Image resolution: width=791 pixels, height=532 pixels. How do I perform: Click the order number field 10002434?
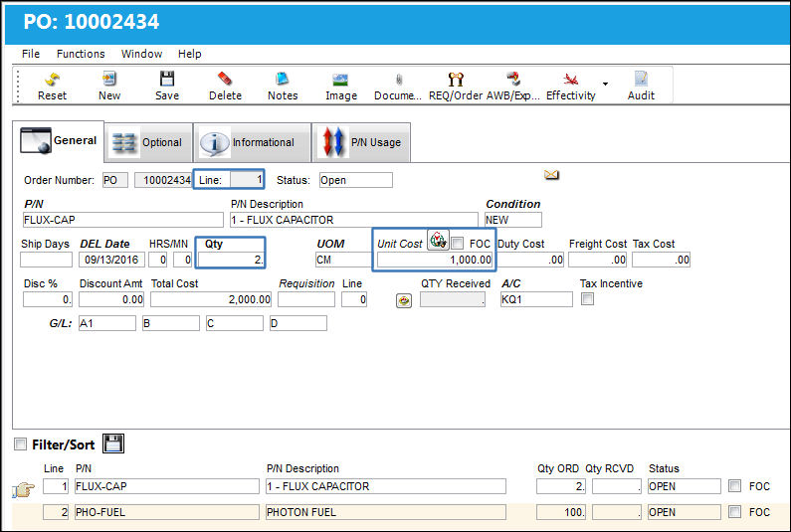pos(163,180)
